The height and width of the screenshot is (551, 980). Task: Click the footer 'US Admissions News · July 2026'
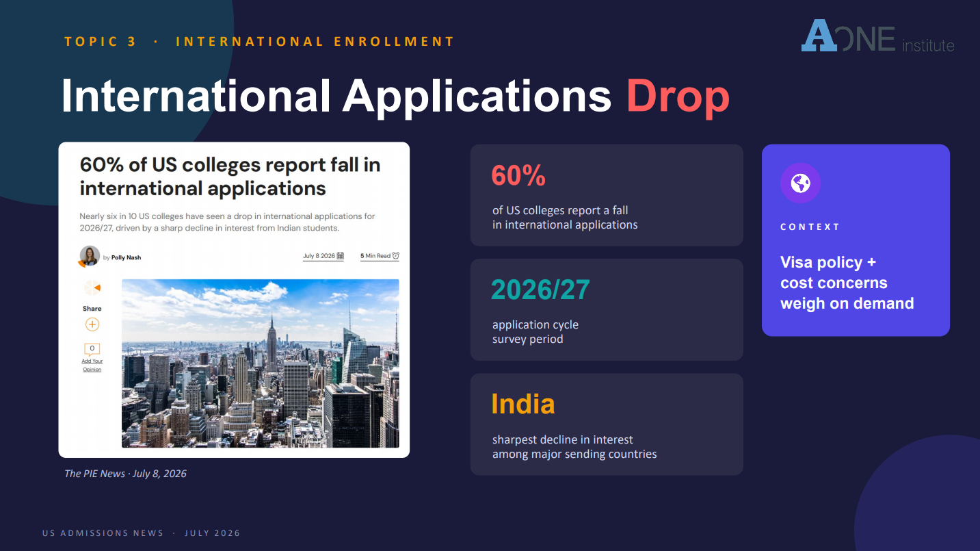142,533
